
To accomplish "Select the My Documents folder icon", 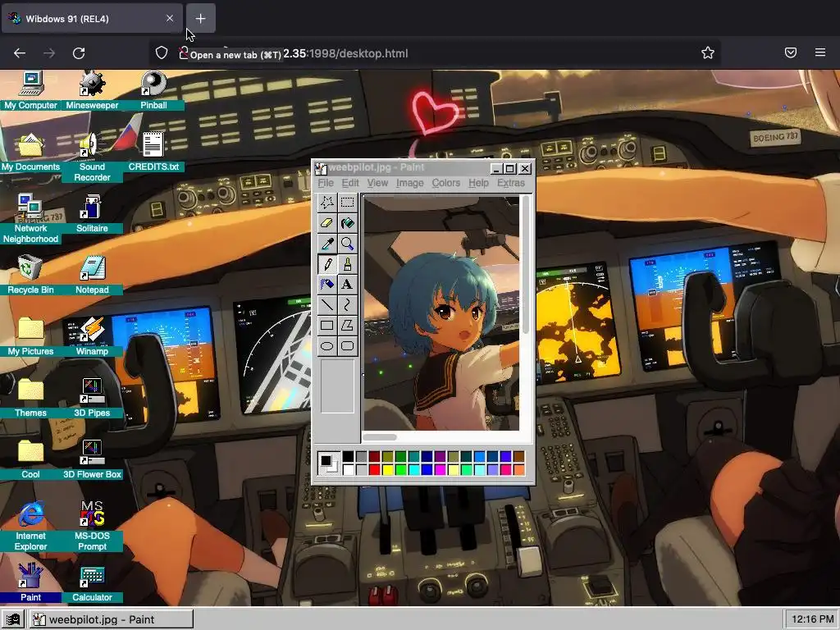I will (30, 152).
